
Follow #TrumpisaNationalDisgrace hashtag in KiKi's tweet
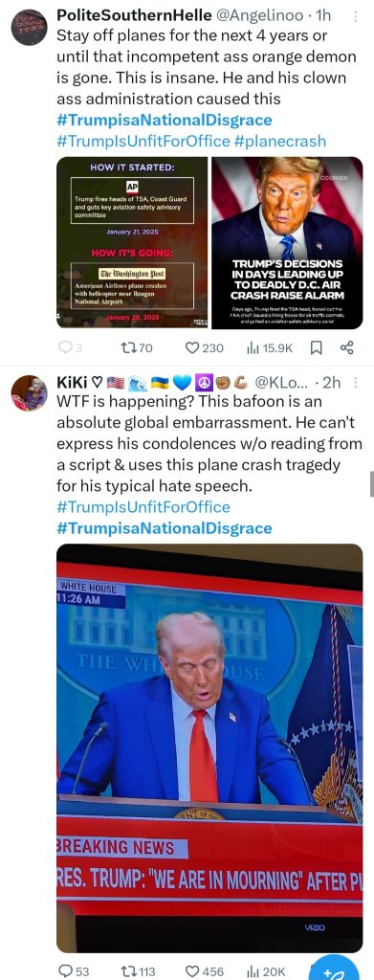point(165,528)
